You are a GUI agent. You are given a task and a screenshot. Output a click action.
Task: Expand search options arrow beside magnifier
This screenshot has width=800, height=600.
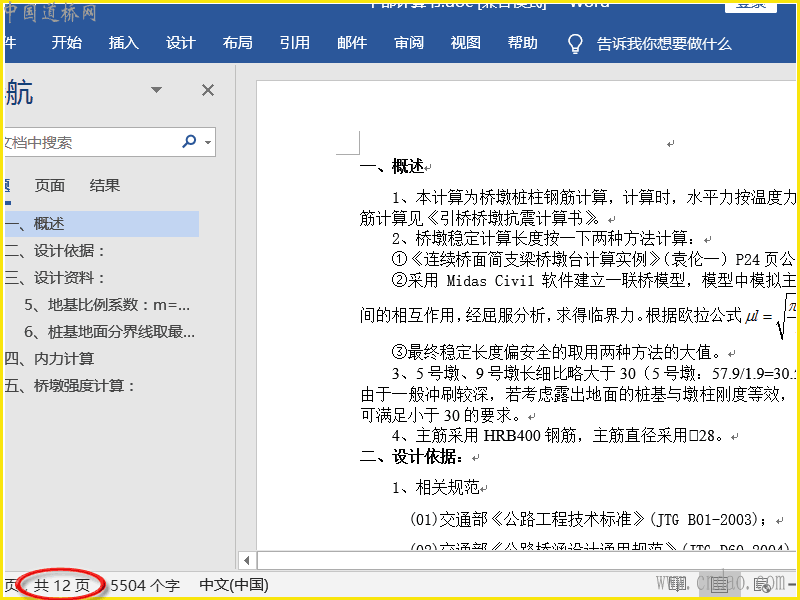[208, 142]
